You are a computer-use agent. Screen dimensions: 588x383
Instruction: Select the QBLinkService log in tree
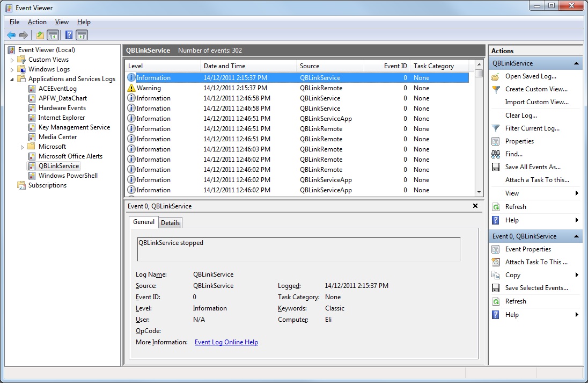tap(59, 166)
